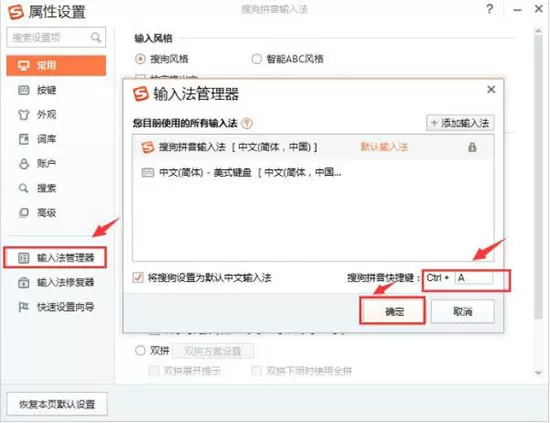Click the 添加输入法 button
Screen dimensions: 550x423
(x=460, y=123)
